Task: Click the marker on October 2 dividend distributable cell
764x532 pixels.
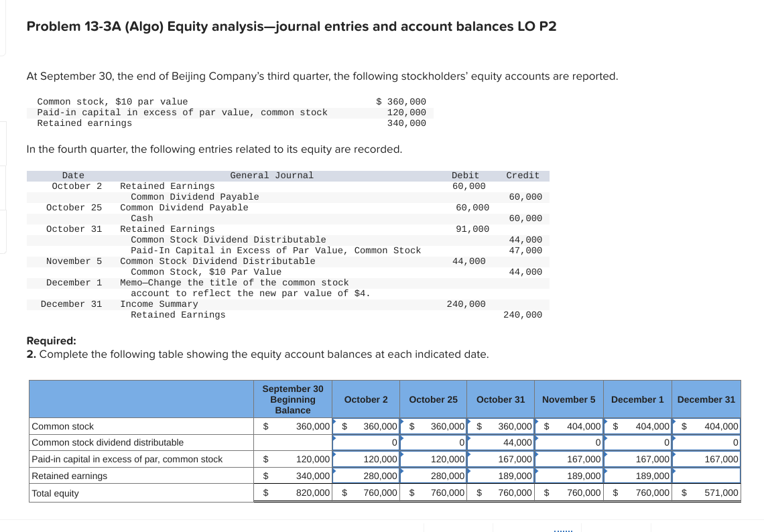Action: coord(335,438)
